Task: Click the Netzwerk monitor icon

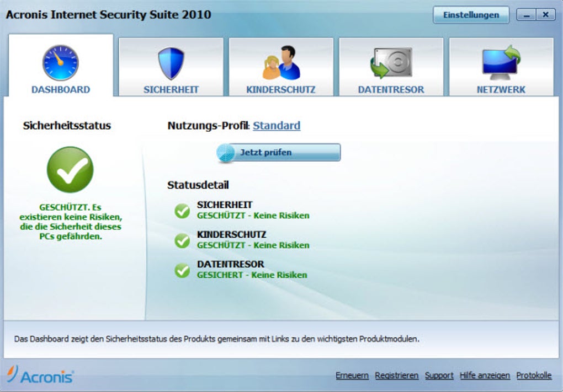Action: [501, 62]
